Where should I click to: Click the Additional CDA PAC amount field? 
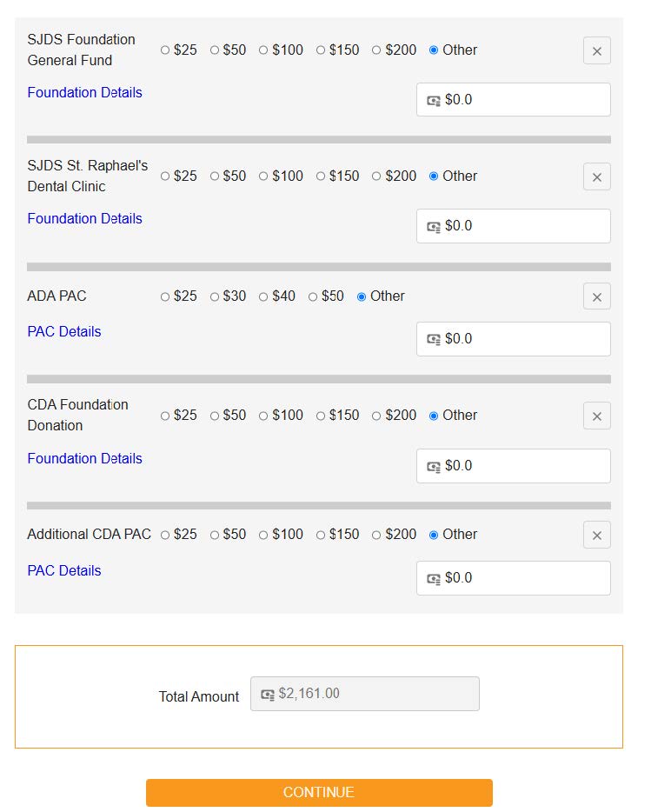pyautogui.click(x=513, y=578)
